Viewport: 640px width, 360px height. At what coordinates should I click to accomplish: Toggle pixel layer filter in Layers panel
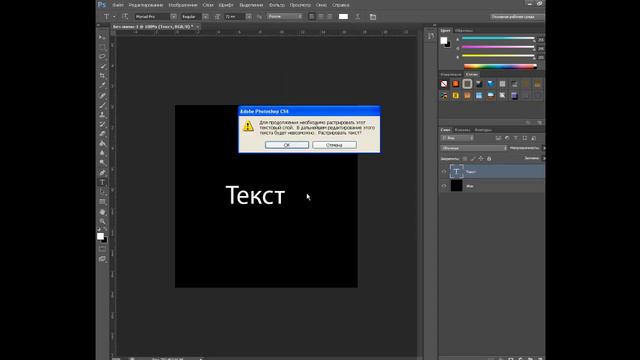coord(498,138)
